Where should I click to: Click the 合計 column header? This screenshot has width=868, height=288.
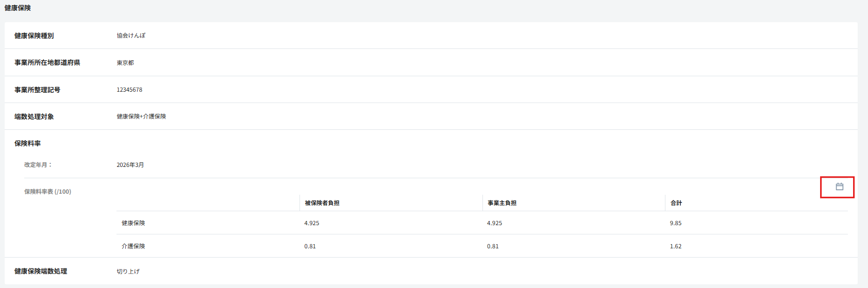coord(676,203)
